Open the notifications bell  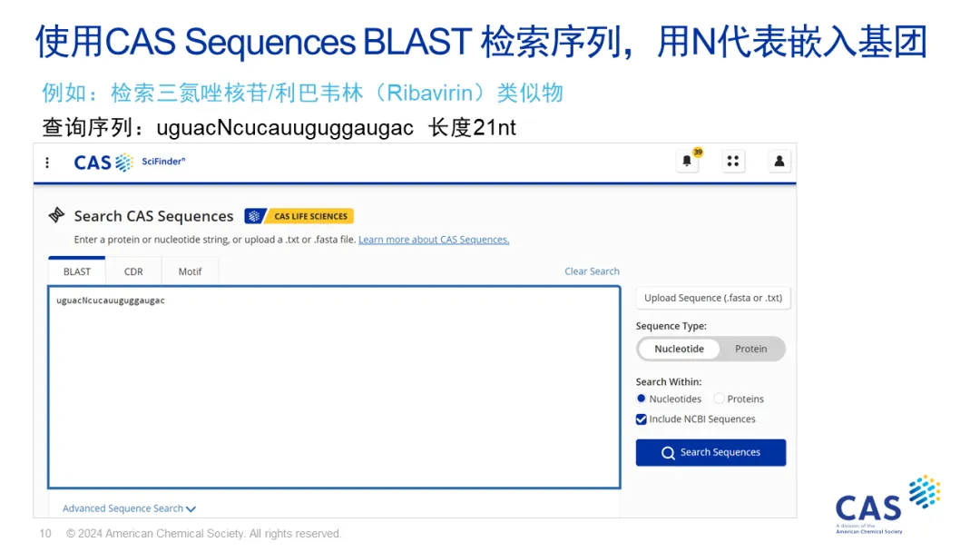687,162
